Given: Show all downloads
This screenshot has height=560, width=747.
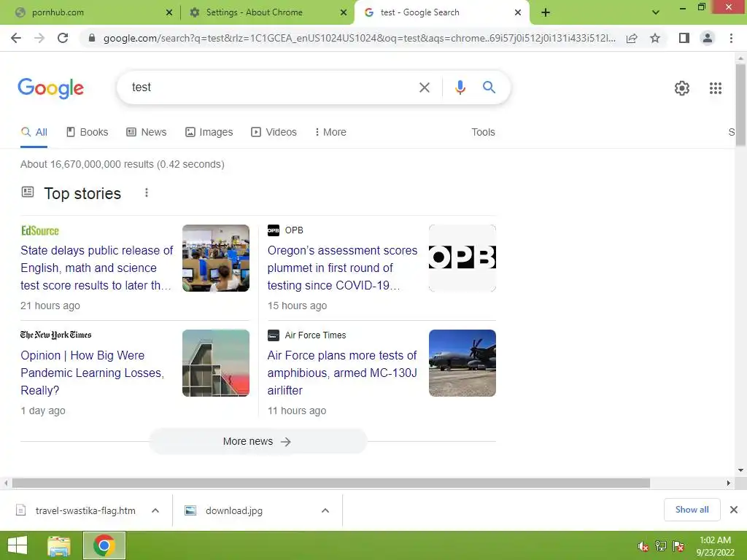Looking at the screenshot, I should pyautogui.click(x=692, y=510).
